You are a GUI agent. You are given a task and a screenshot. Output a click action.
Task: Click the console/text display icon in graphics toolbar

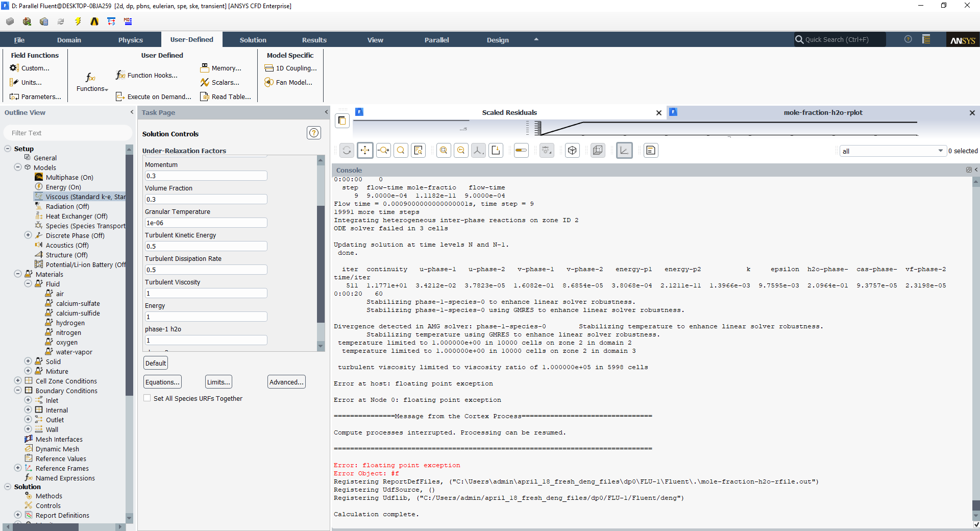pos(651,150)
